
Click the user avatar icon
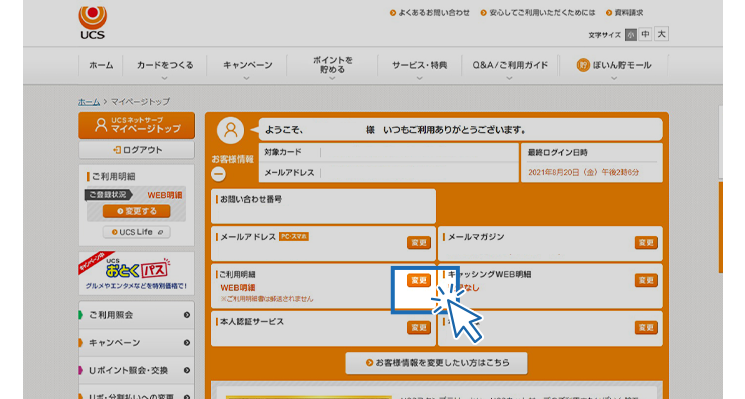[x=230, y=130]
